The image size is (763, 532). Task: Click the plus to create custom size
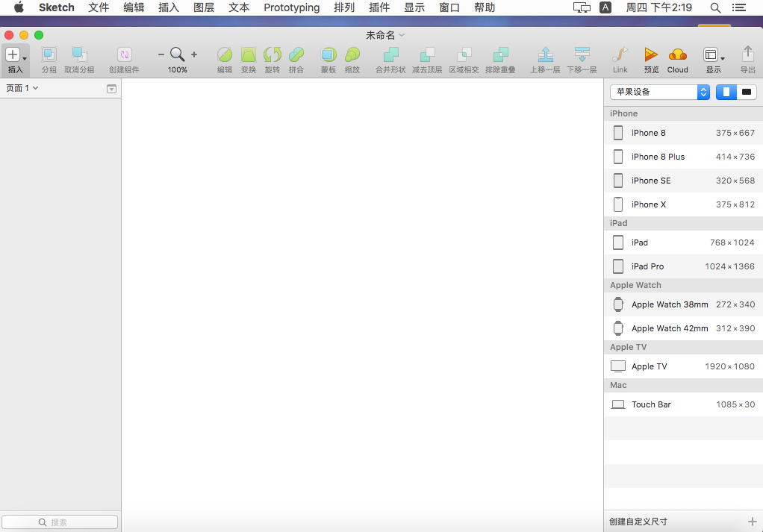(752, 522)
